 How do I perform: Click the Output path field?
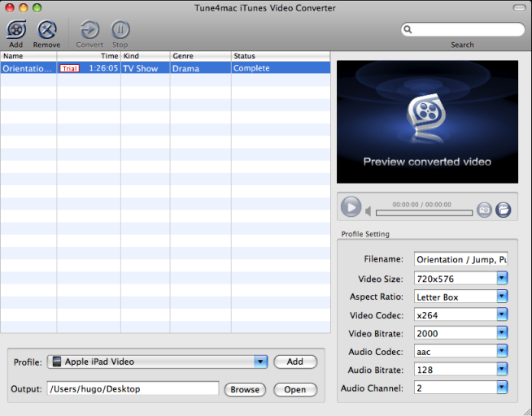click(133, 389)
